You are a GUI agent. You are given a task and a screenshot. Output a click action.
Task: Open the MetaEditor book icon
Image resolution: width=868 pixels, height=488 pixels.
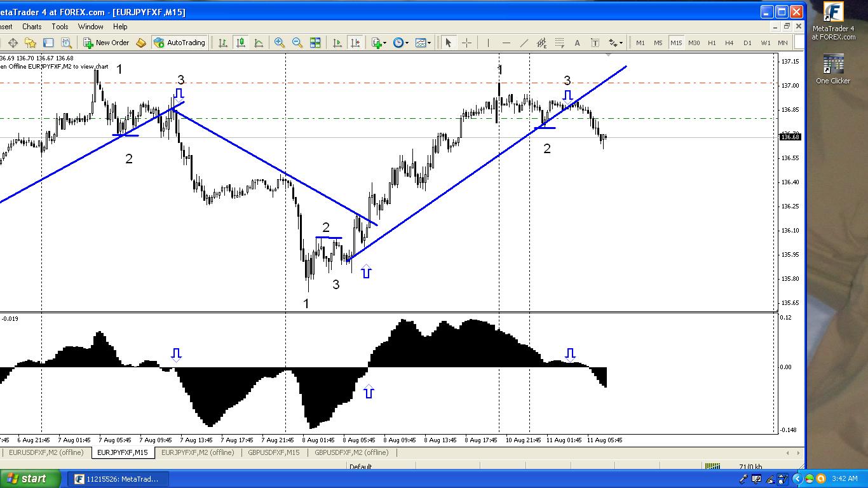tap(141, 43)
